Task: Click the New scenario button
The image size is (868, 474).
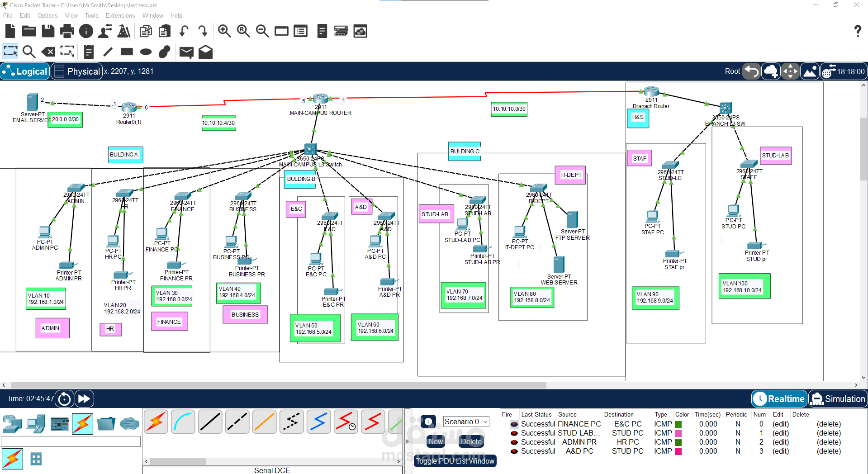Action: pyautogui.click(x=436, y=441)
